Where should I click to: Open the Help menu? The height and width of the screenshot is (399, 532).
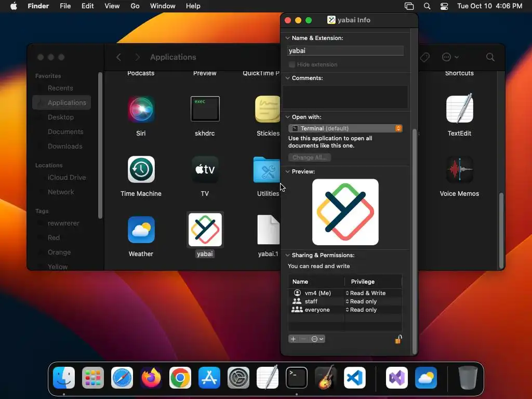click(x=193, y=6)
